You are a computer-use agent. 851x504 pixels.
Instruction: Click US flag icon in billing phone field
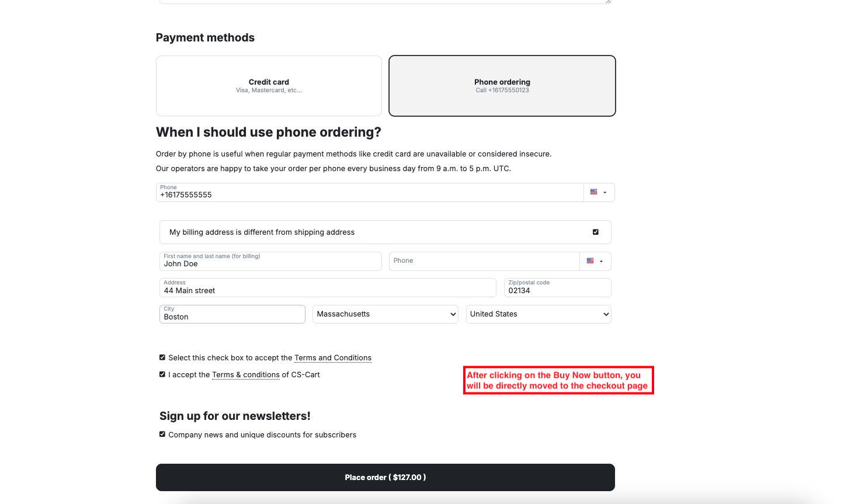click(590, 261)
